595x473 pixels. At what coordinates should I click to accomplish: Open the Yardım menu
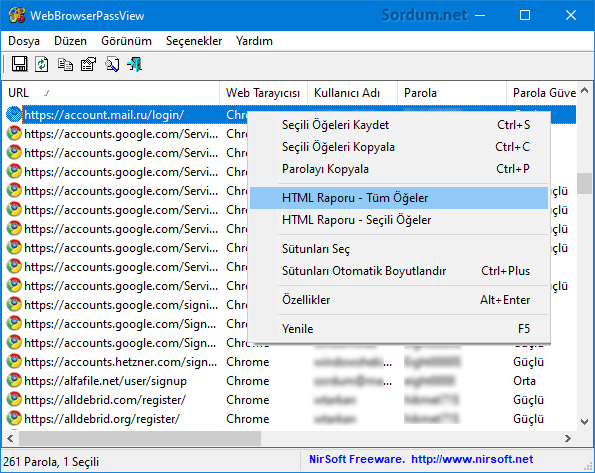pos(254,41)
